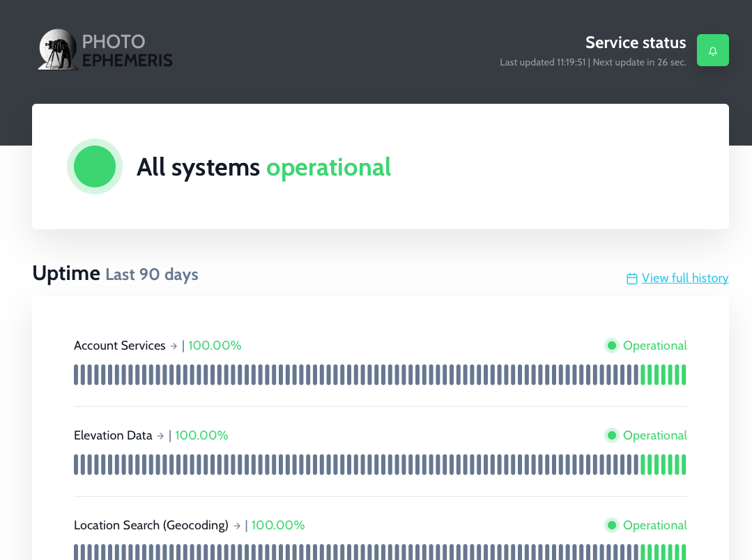This screenshot has width=752, height=560.
Task: Click the notification bell icon
Action: tap(712, 49)
